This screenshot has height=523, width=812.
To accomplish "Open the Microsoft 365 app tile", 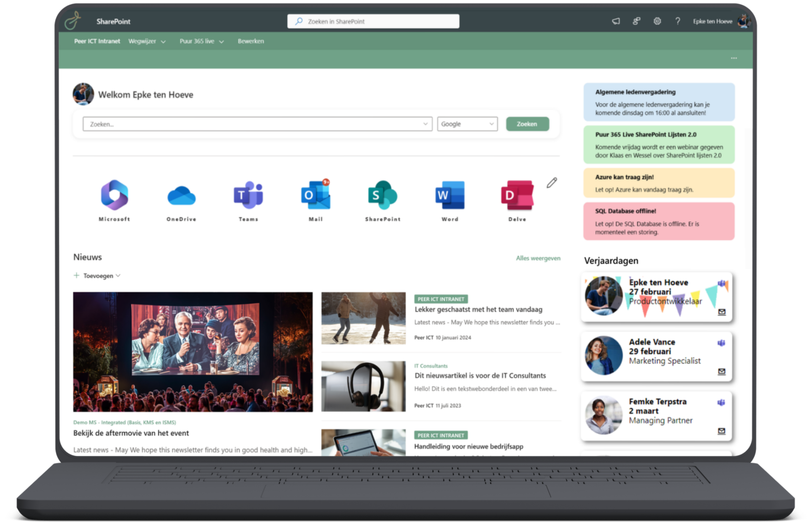I will point(115,200).
